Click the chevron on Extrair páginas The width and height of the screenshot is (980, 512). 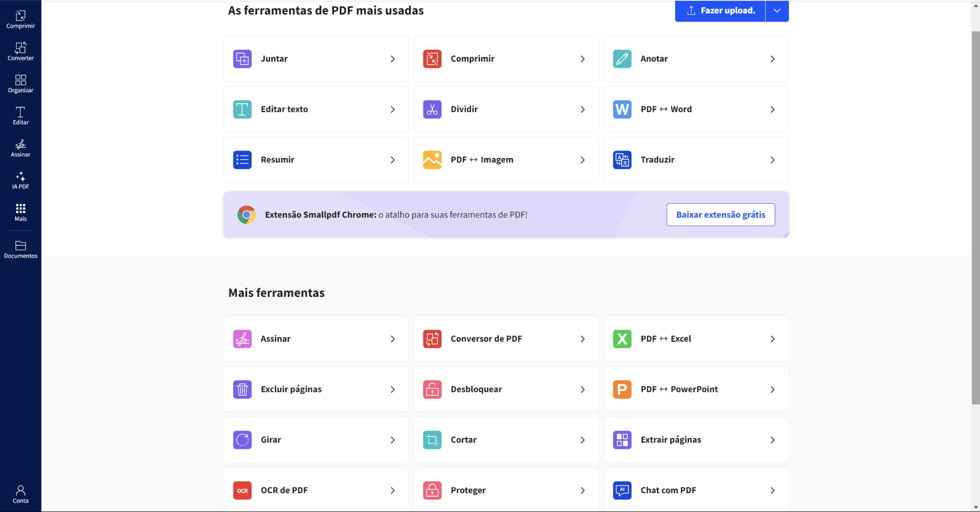tap(772, 440)
